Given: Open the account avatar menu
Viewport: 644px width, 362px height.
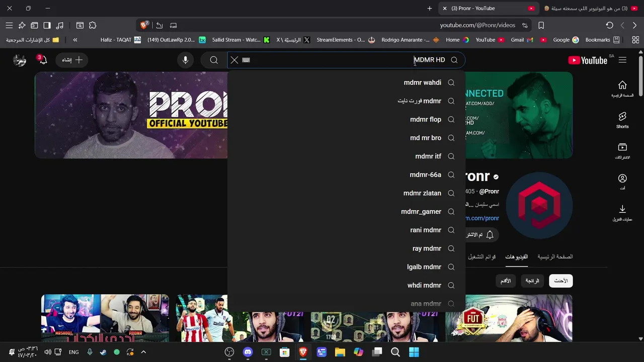Looking at the screenshot, I should [20, 60].
